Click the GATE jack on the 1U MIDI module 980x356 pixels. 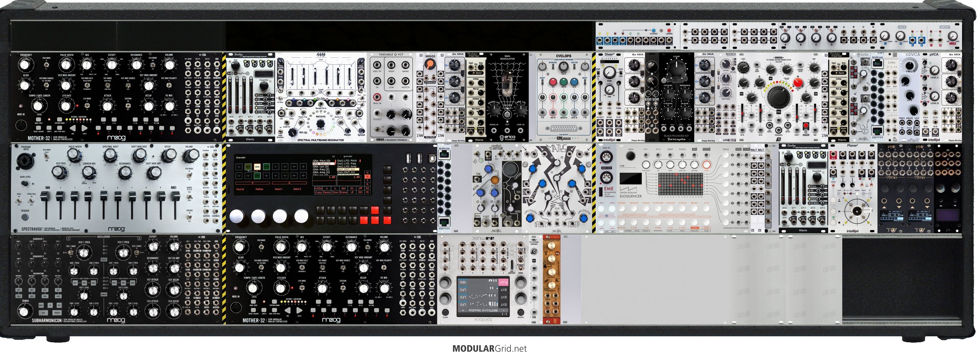[x=631, y=39]
